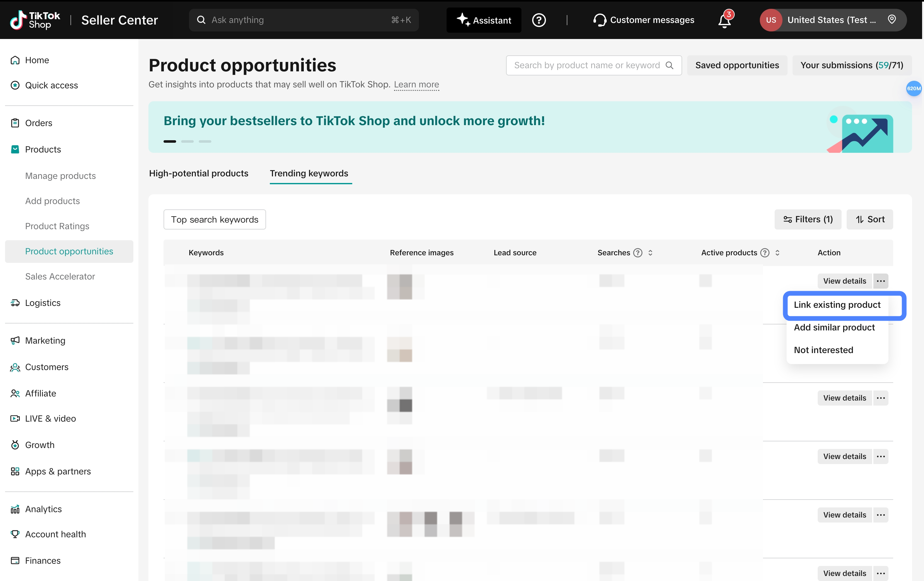Click the Customers people icon
Screen dimensions: 924x581
pyautogui.click(x=15, y=367)
